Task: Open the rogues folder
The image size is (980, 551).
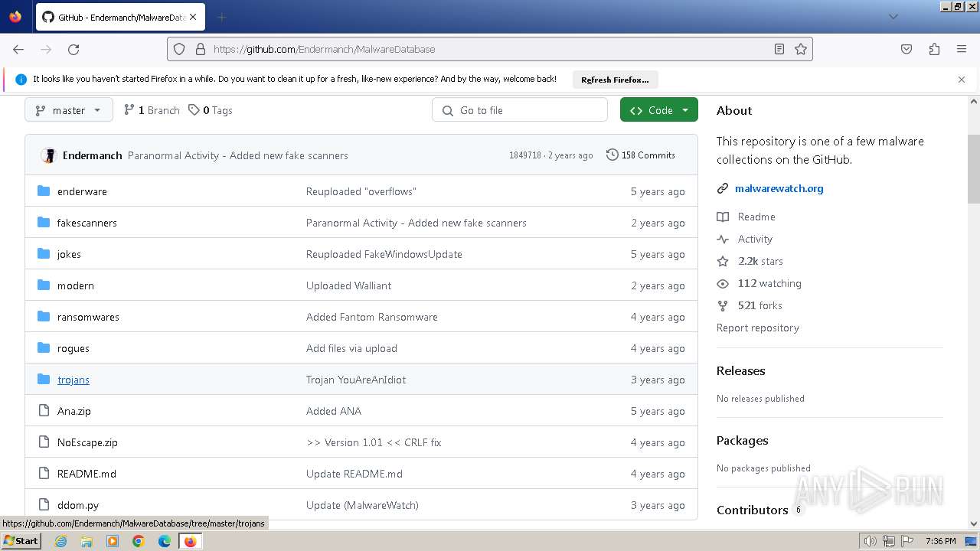Action: click(73, 348)
